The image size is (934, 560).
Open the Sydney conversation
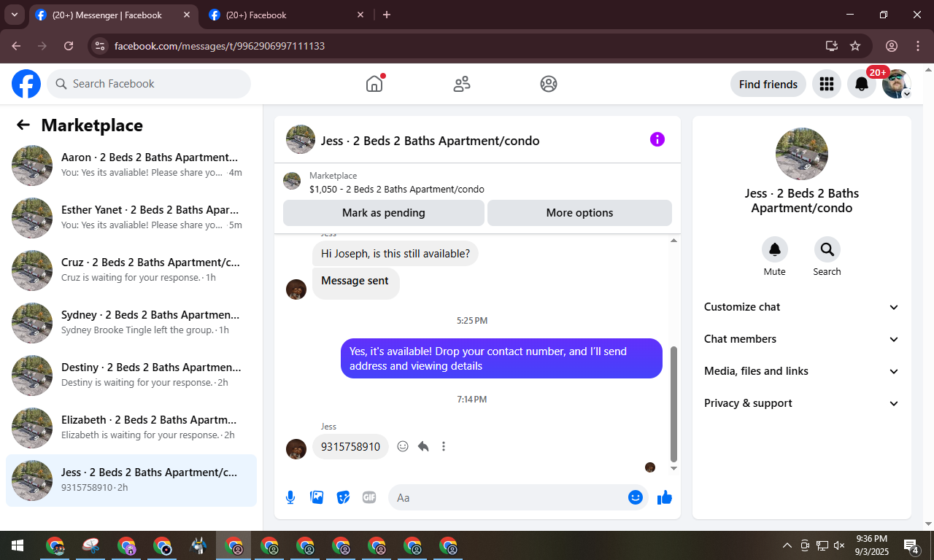[131, 323]
